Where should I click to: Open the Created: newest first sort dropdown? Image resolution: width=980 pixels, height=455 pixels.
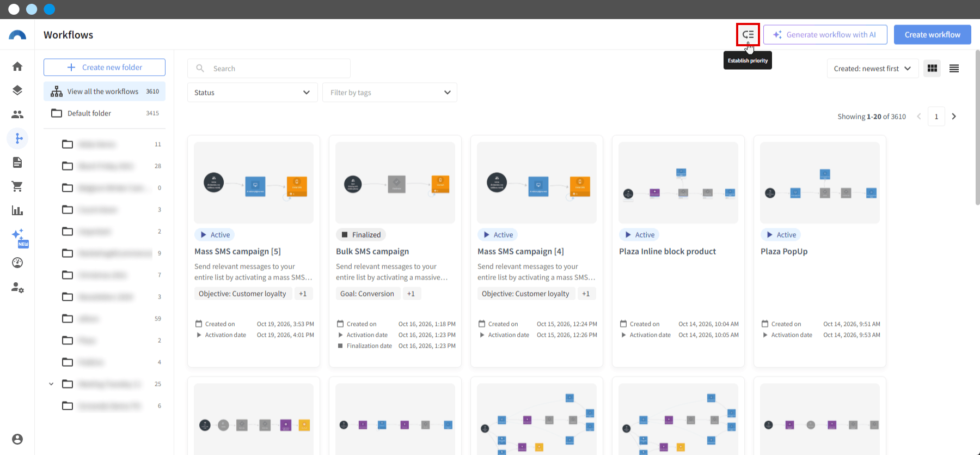(872, 69)
